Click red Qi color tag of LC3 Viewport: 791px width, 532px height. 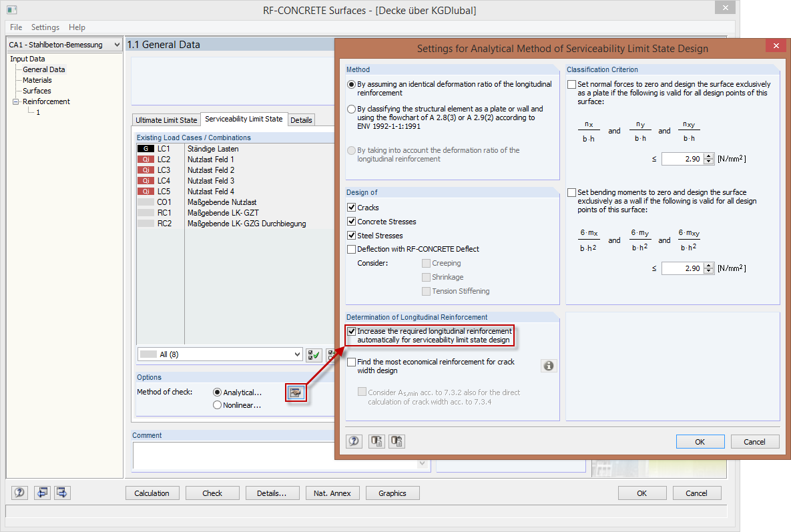coord(146,170)
